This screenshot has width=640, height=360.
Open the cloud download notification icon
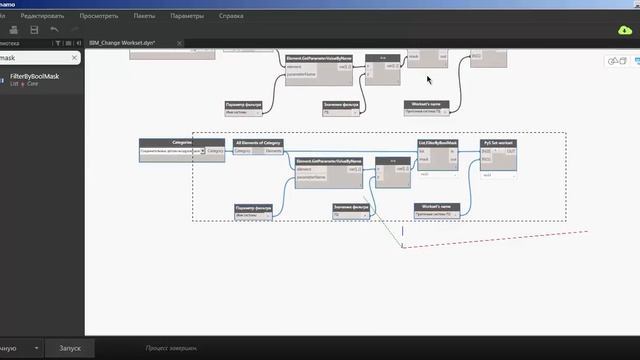tap(625, 30)
